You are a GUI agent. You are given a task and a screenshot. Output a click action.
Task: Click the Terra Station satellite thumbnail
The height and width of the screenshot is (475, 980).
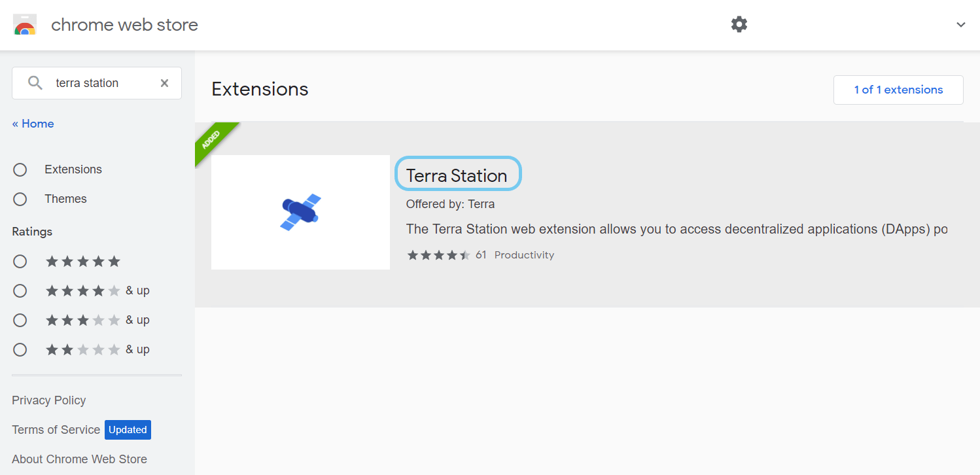coord(300,212)
